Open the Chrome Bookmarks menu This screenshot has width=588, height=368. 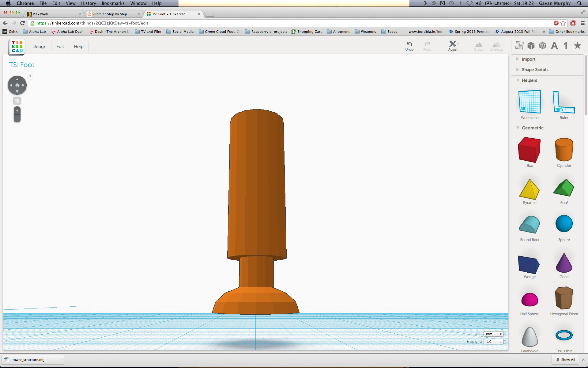[113, 3]
